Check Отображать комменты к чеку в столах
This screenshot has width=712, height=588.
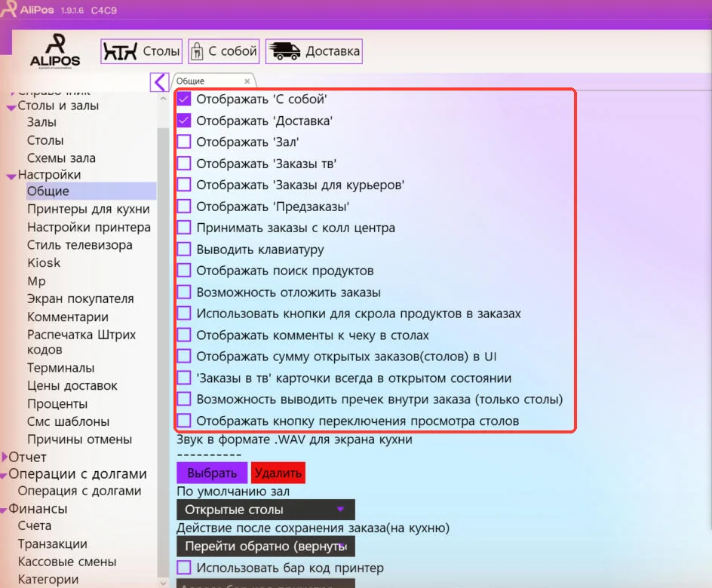tap(184, 335)
